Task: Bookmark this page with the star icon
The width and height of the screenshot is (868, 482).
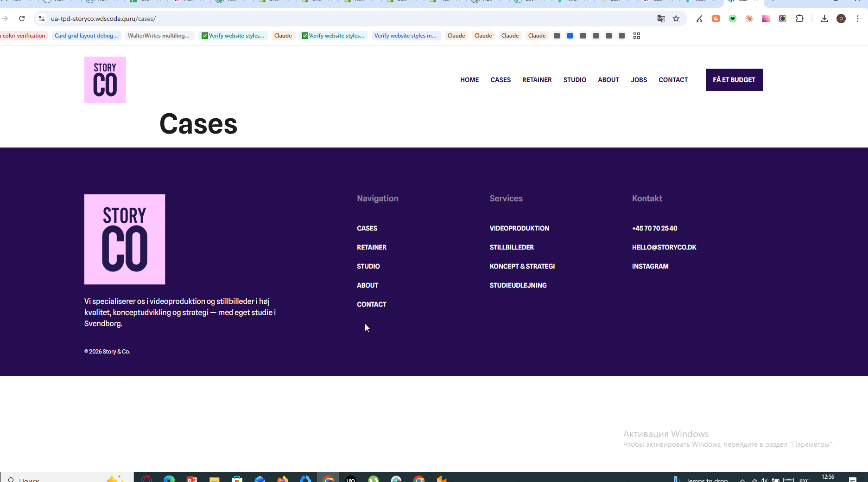Action: pyautogui.click(x=676, y=19)
